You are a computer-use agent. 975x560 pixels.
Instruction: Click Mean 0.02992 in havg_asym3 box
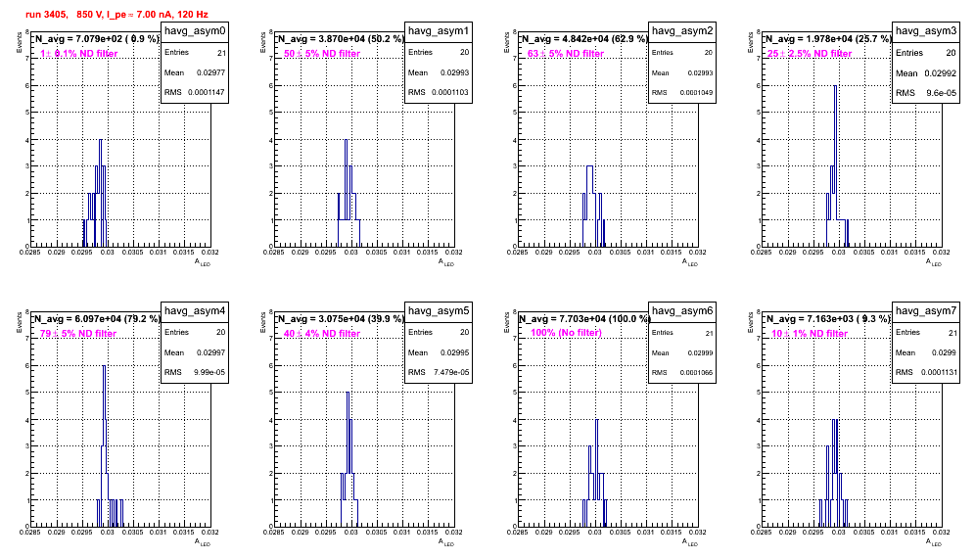coord(926,73)
